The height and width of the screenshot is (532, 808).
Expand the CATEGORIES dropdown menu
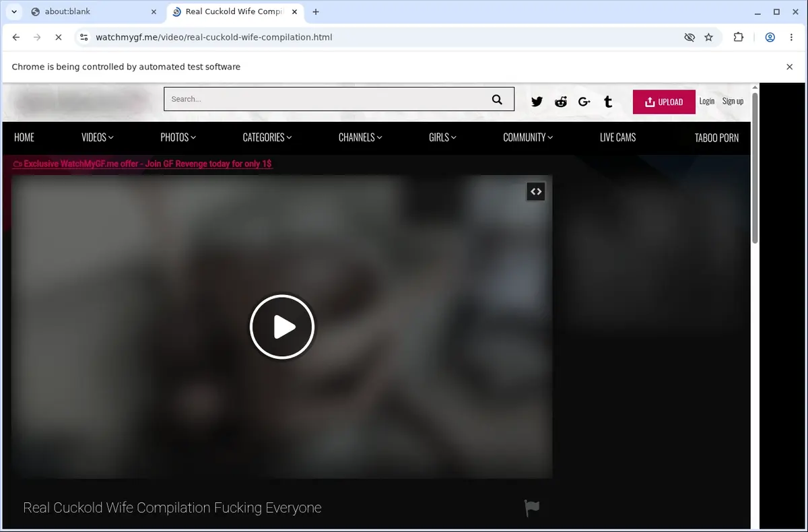(267, 137)
